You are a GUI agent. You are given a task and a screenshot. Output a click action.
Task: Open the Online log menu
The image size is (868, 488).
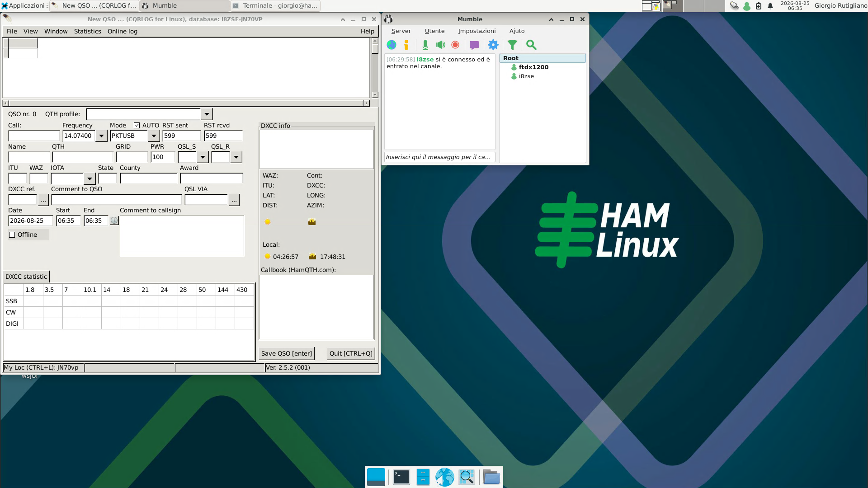click(x=122, y=31)
